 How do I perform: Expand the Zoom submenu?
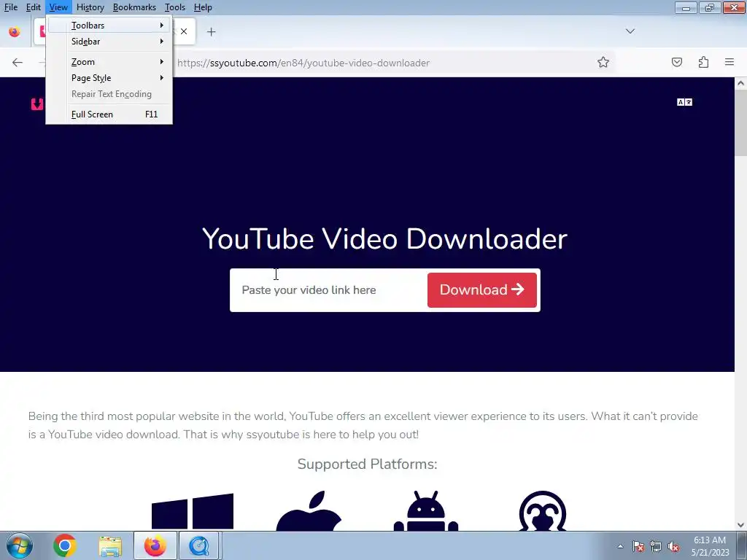[109, 62]
